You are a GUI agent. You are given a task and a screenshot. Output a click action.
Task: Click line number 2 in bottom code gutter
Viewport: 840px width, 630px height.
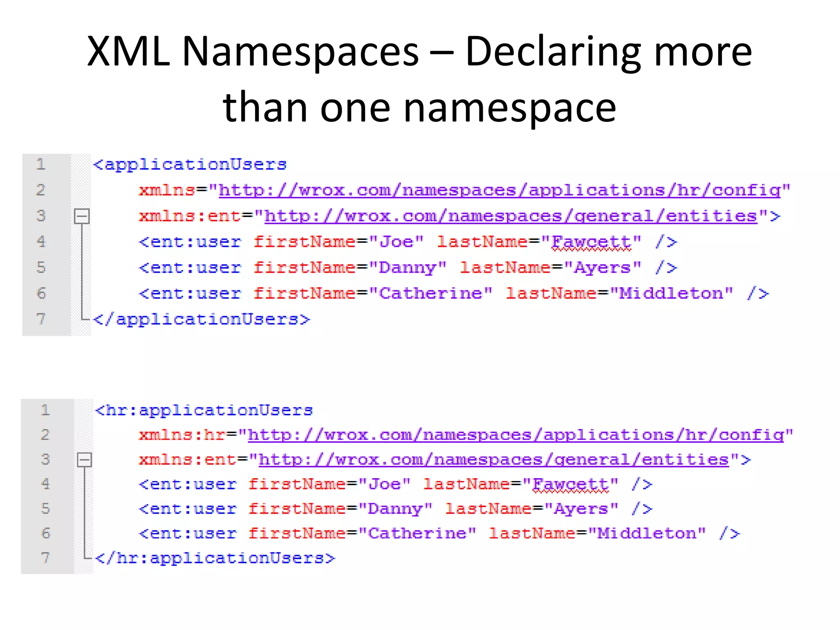45,435
